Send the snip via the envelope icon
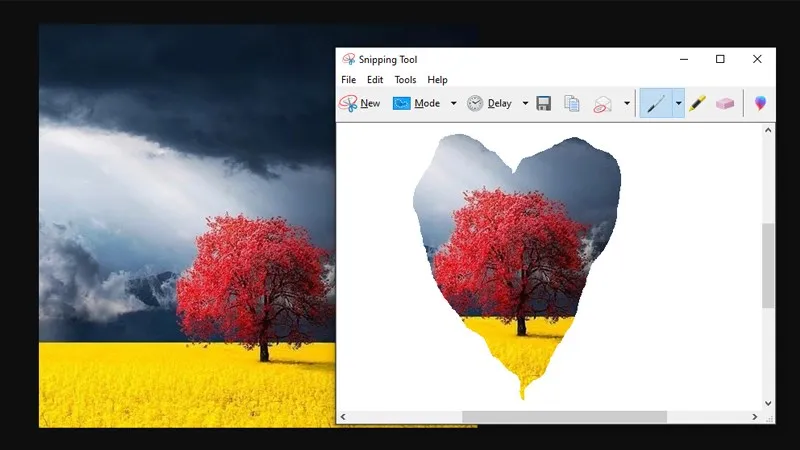 click(602, 103)
